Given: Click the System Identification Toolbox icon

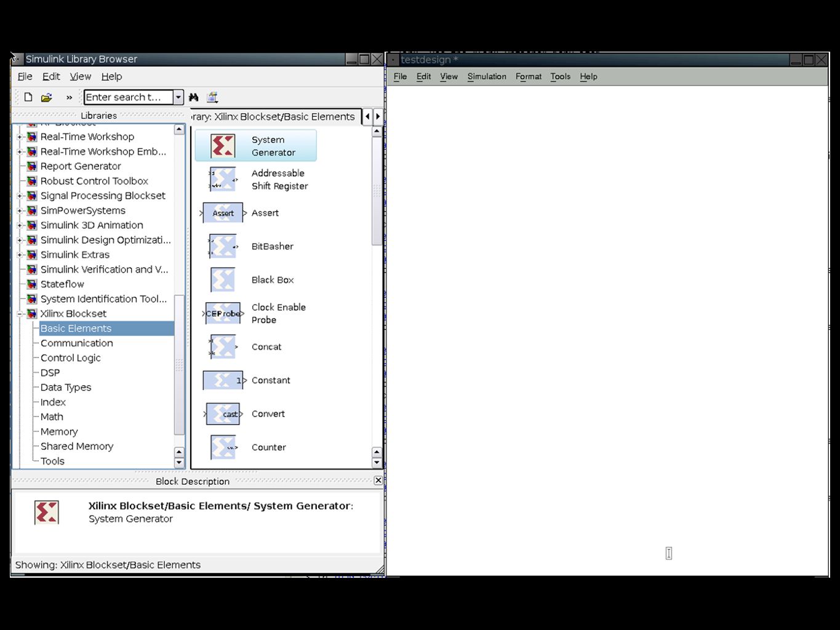Looking at the screenshot, I should 32,299.
